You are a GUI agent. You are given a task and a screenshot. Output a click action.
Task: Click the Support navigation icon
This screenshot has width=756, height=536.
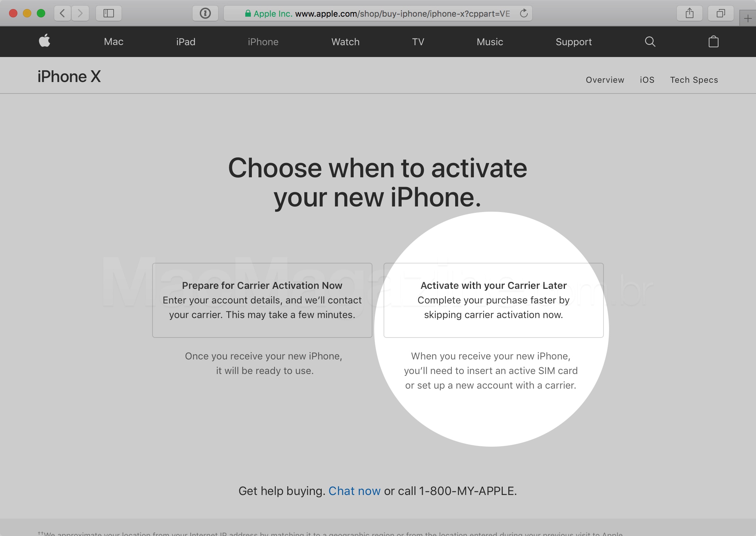(573, 42)
